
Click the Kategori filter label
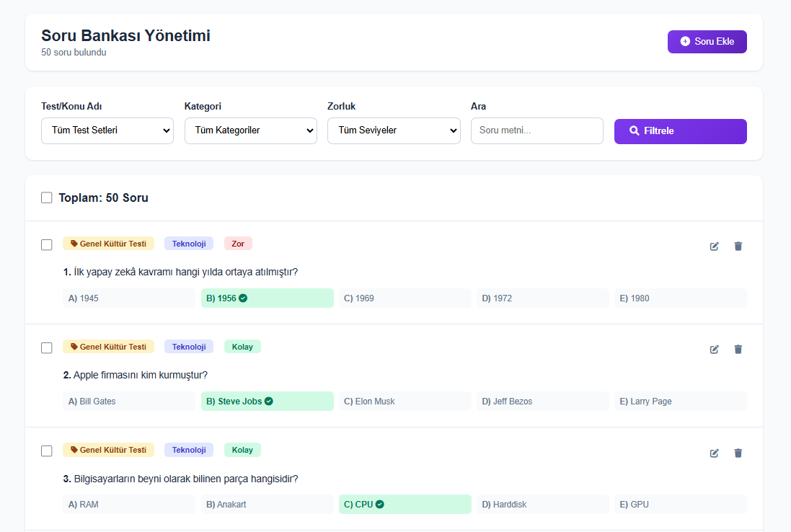pos(203,107)
